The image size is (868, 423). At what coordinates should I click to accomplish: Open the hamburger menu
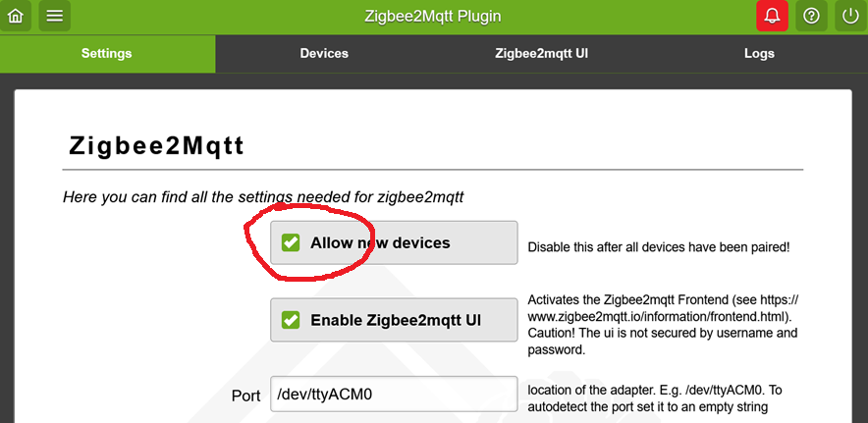coord(55,16)
